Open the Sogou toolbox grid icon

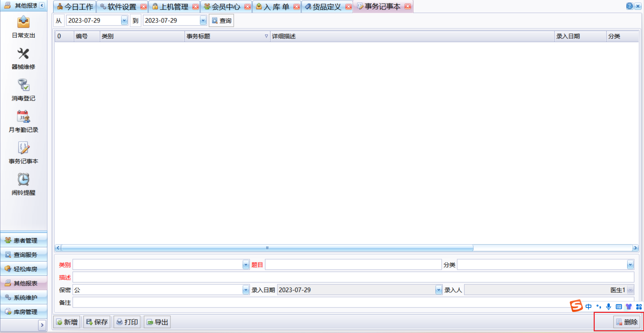point(639,306)
